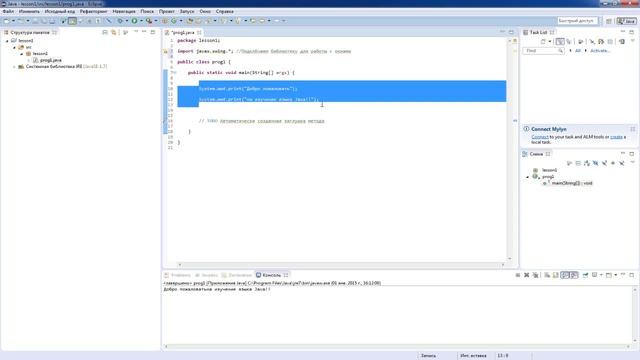Click Open Console icon in console toolbar
This screenshot has width=640, height=360.
tap(609, 275)
